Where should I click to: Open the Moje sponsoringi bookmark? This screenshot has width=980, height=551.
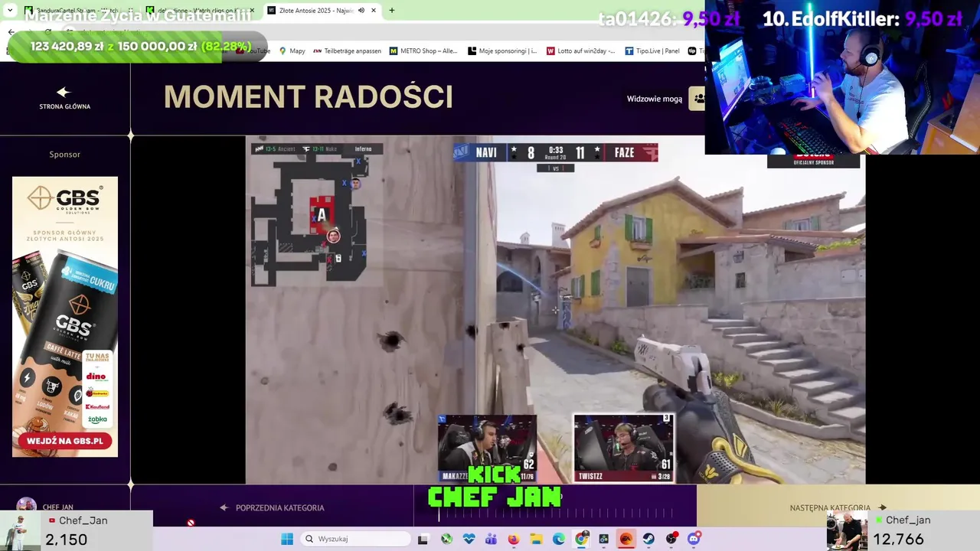pyautogui.click(x=502, y=51)
